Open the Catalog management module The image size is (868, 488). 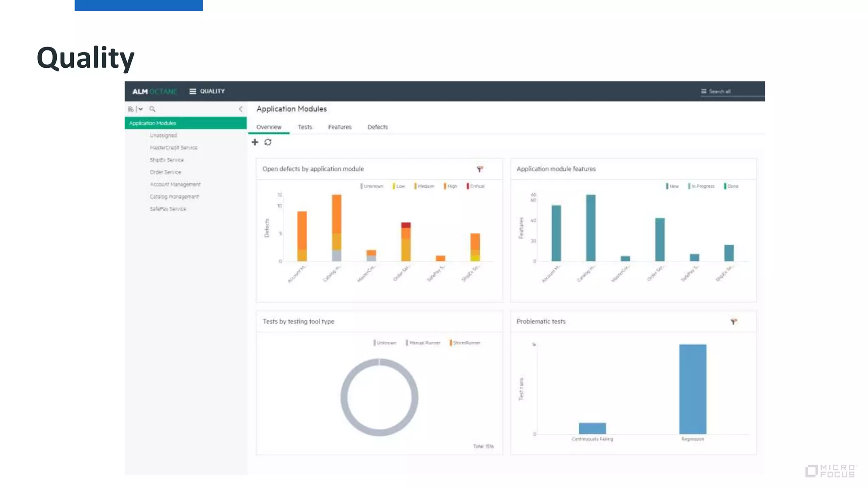pyautogui.click(x=174, y=197)
